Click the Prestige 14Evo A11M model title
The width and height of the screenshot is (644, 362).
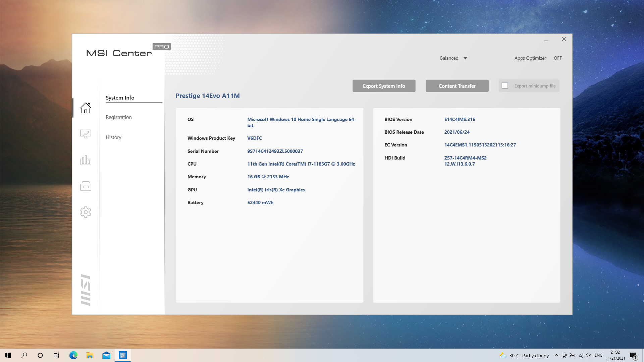pyautogui.click(x=208, y=96)
